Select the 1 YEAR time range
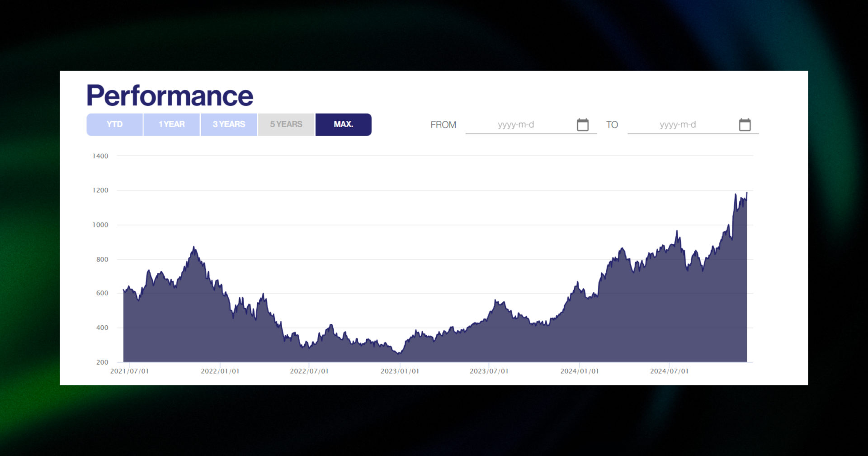Viewport: 868px width, 456px height. click(171, 124)
